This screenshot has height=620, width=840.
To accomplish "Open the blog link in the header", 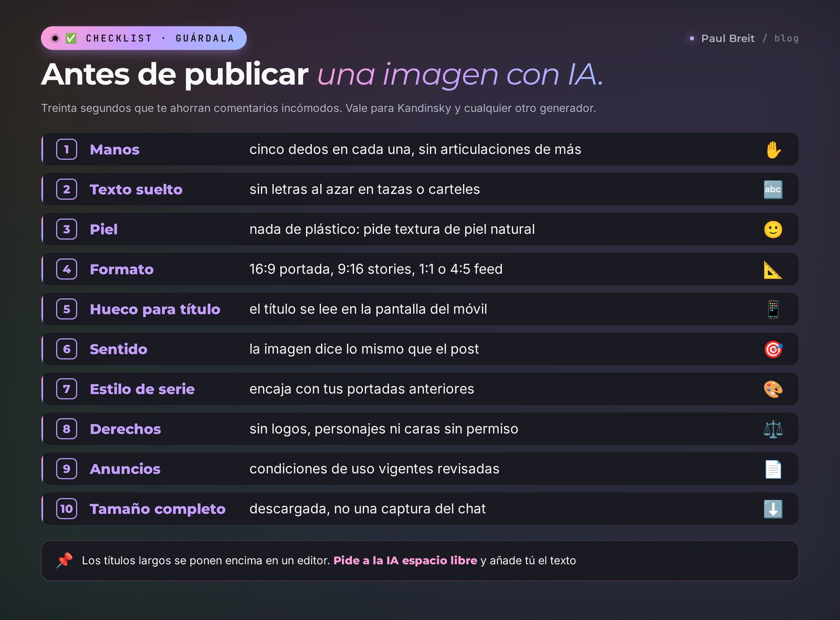I will [x=786, y=38].
